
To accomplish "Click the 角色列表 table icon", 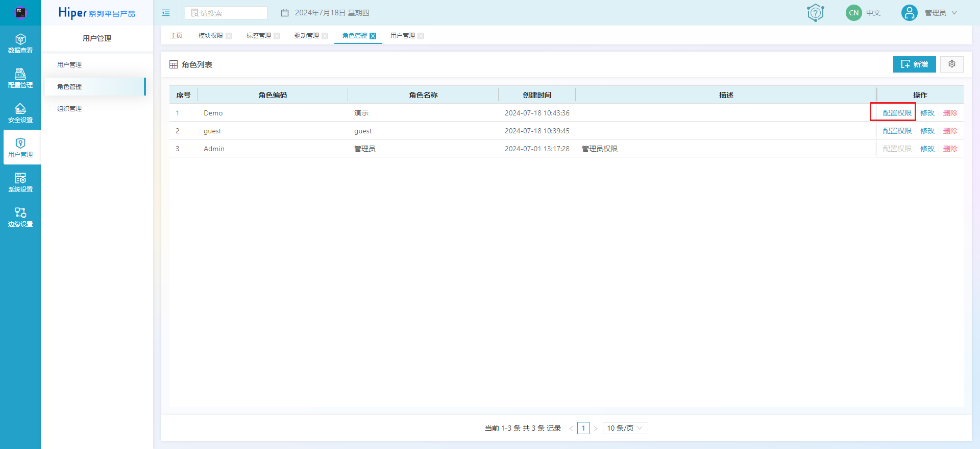I will [174, 64].
